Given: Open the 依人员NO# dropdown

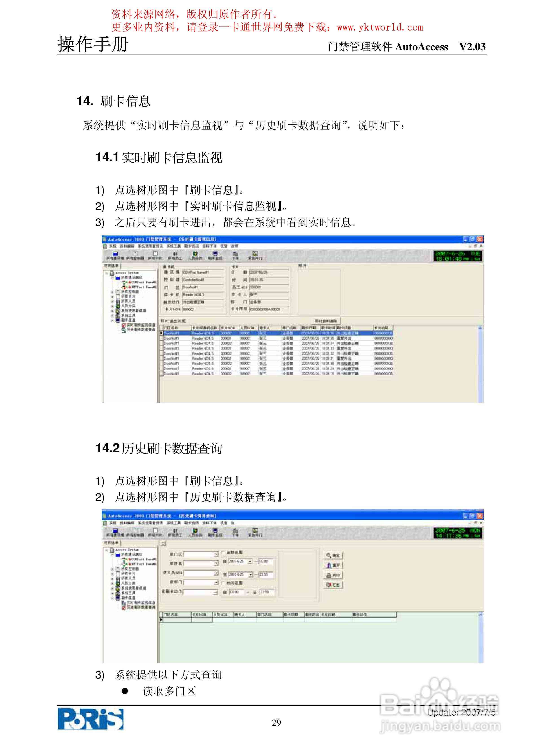Looking at the screenshot, I should (x=216, y=573).
